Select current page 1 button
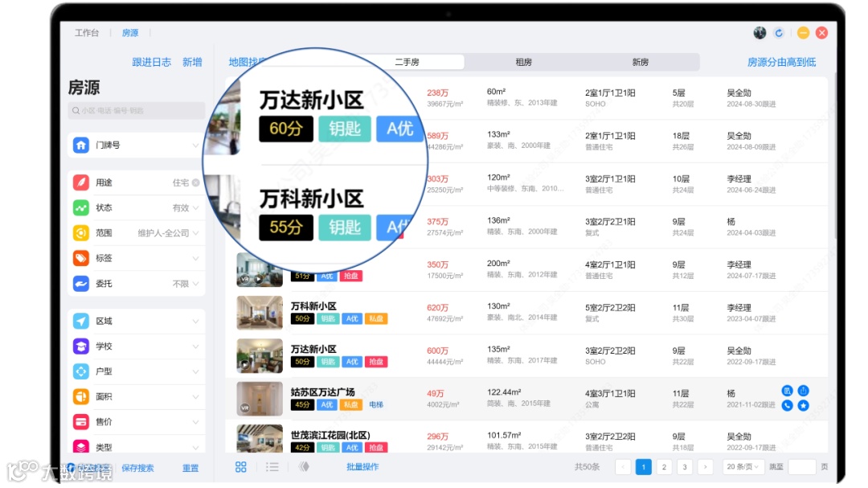Screen dimensions: 868x488 tap(644, 467)
